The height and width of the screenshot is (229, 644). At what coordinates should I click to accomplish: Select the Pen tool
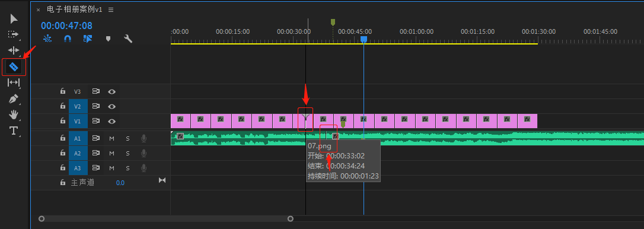point(14,99)
